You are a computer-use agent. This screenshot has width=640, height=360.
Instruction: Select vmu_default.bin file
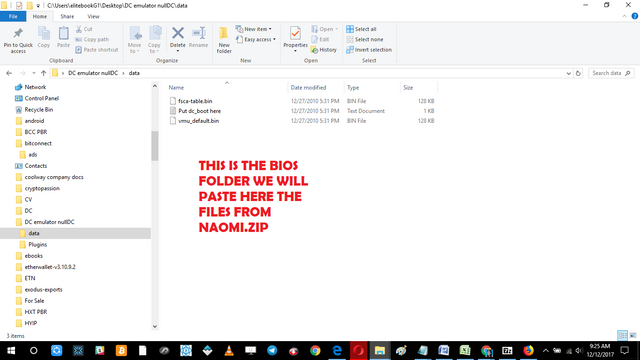(198, 121)
